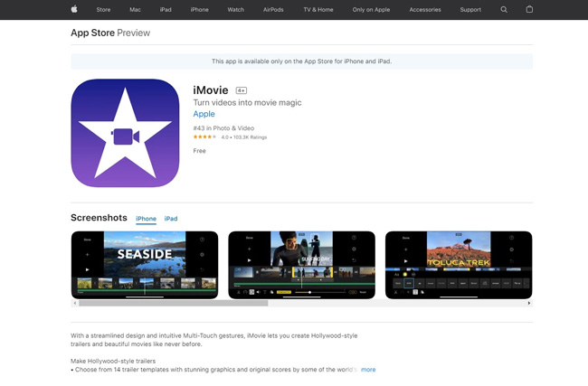
Task: Expand description with the more link
Action: coord(368,370)
